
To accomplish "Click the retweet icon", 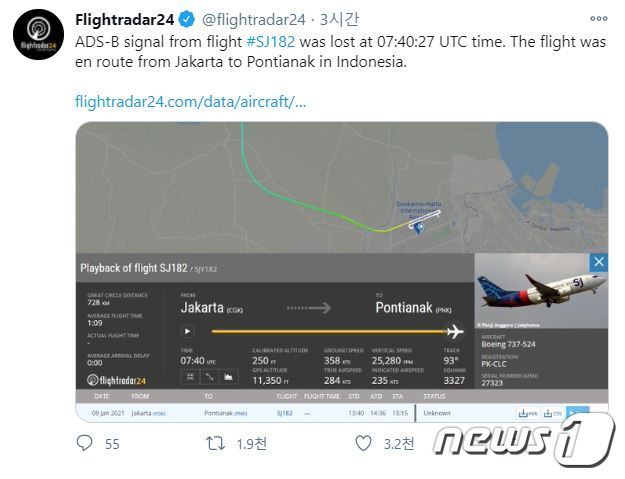I will 215,443.
